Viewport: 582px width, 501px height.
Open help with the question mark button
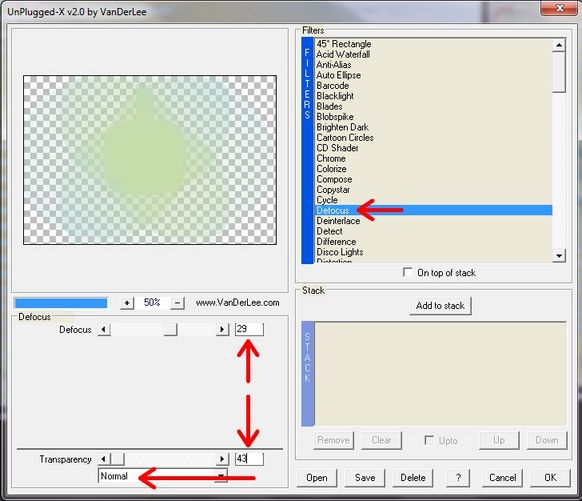click(458, 478)
